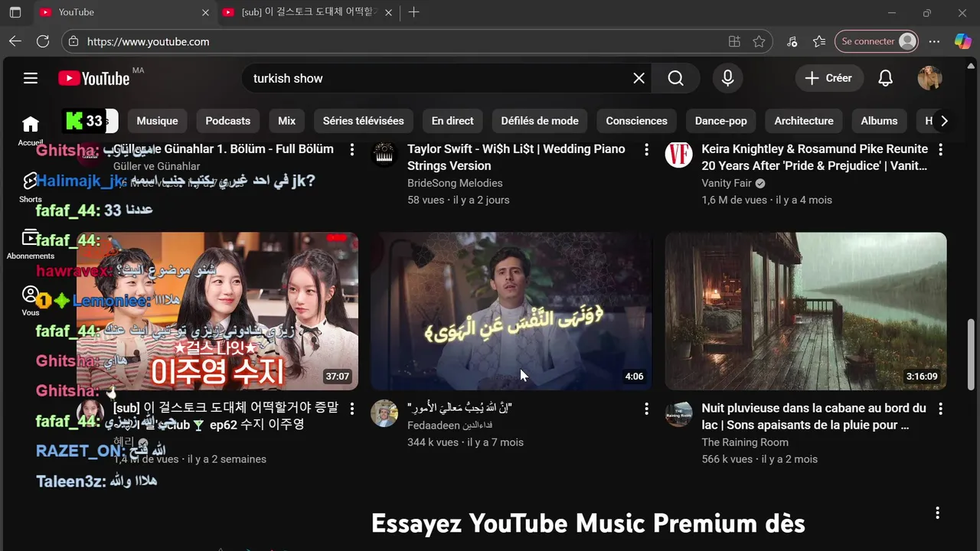Open the Copilot icon in Edge
Image resolution: width=980 pixels, height=551 pixels.
tap(962, 41)
